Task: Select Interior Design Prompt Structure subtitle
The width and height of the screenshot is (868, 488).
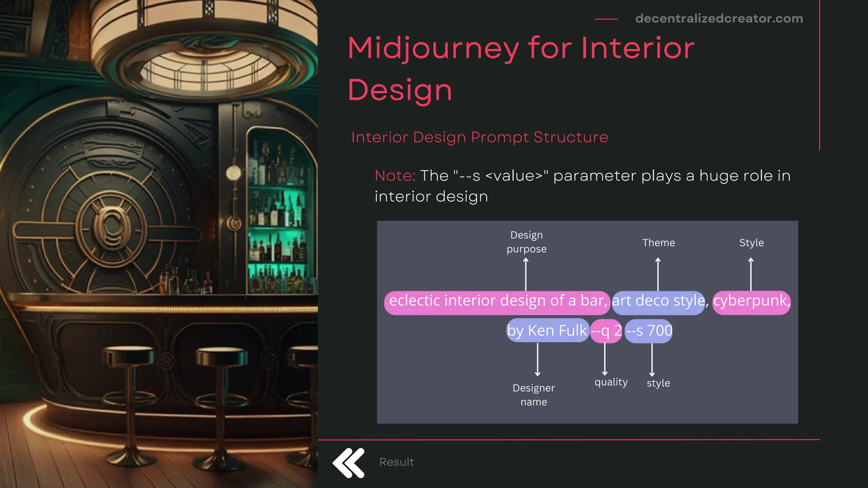Action: coord(479,137)
